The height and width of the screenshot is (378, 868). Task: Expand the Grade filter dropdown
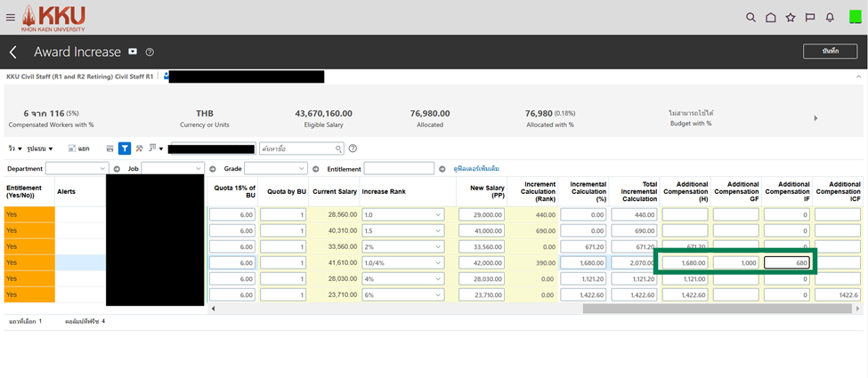coord(276,168)
